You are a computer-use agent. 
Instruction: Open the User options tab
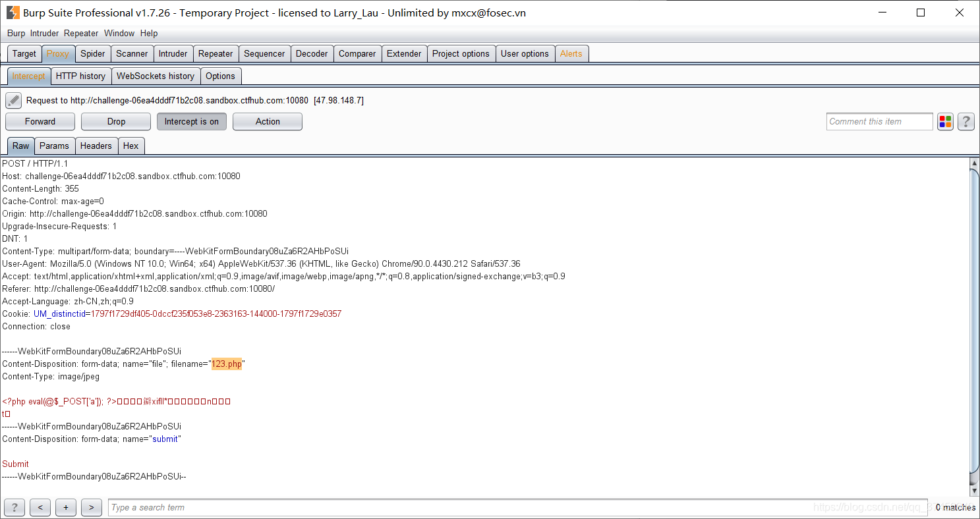pos(525,53)
